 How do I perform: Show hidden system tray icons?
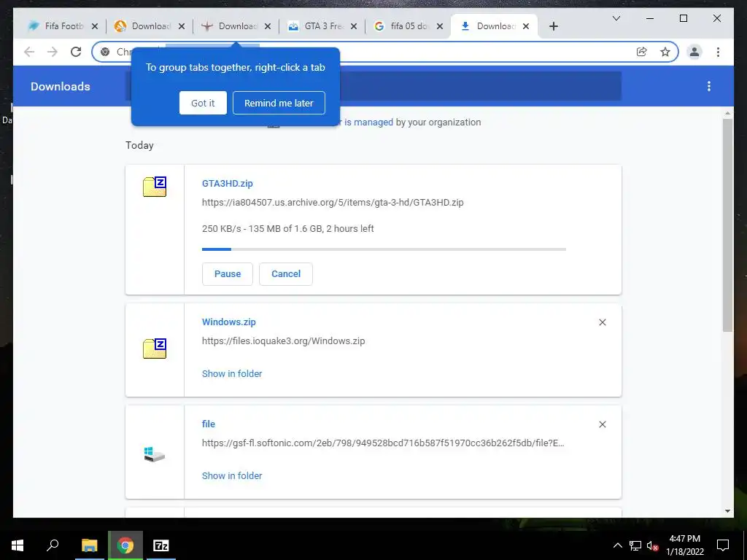click(617, 545)
